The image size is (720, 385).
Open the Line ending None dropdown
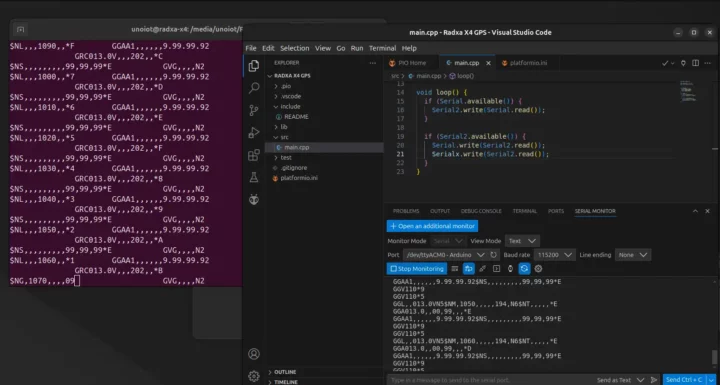pos(633,255)
